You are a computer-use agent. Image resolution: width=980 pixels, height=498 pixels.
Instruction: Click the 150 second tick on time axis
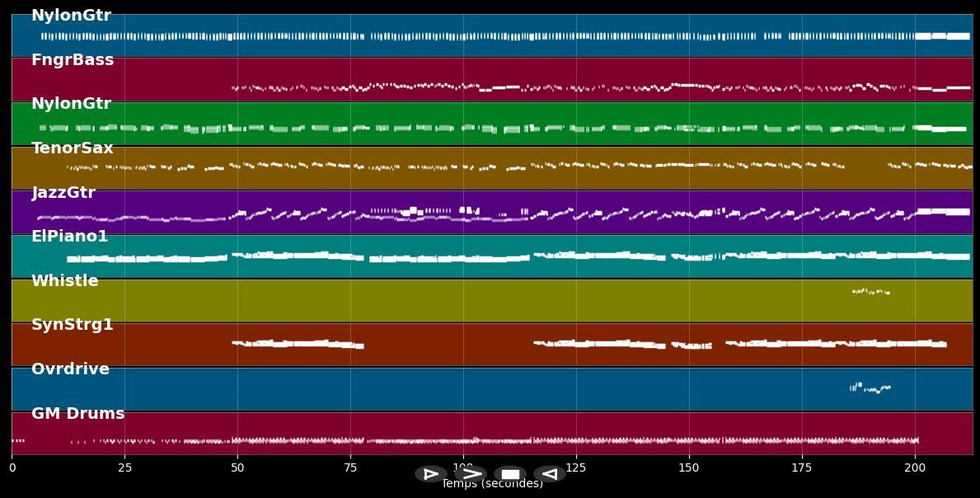tap(689, 468)
